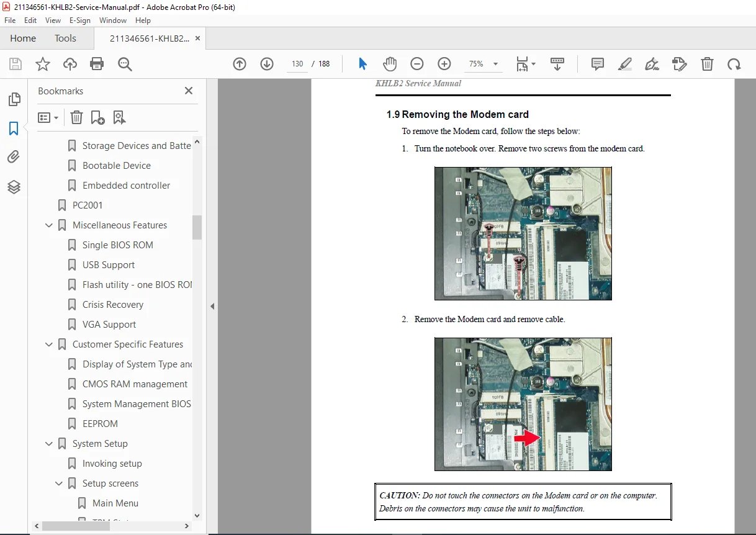Collapse the System Setup bookmark

point(49,444)
